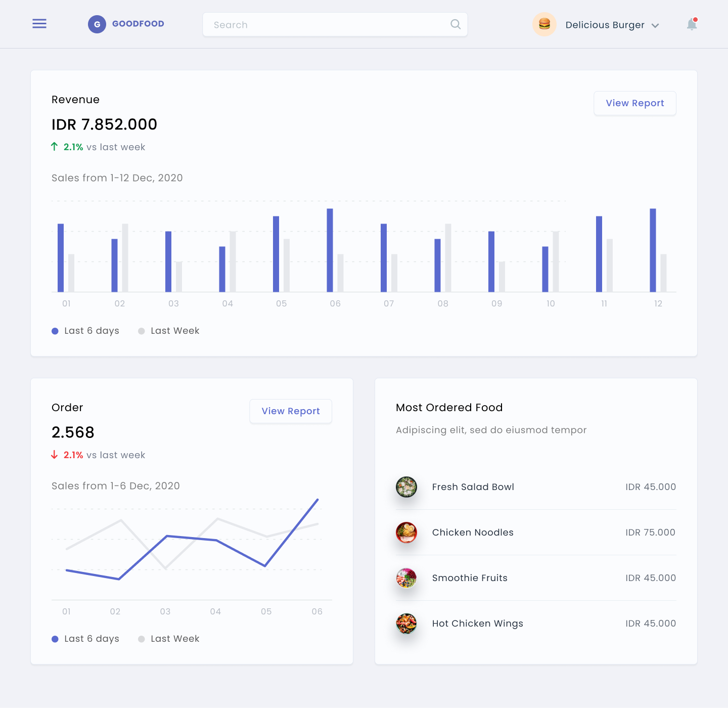Viewport: 728px width, 708px height.
Task: Click the GoodFood logo icon
Action: coord(97,24)
